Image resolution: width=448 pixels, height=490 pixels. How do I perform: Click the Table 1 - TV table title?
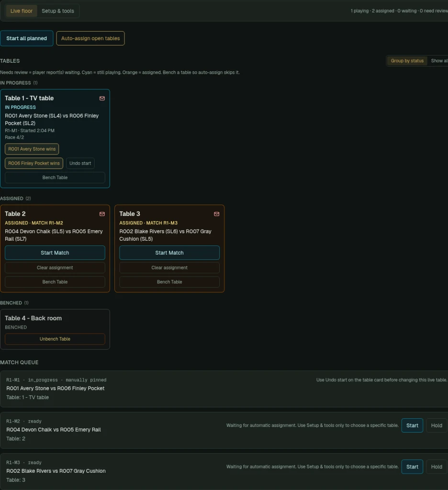coord(29,98)
